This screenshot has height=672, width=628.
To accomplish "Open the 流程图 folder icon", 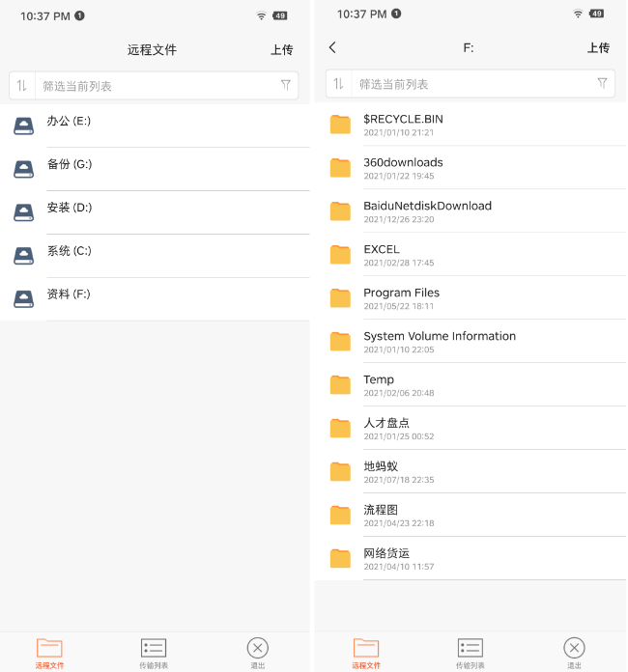I will [340, 516].
